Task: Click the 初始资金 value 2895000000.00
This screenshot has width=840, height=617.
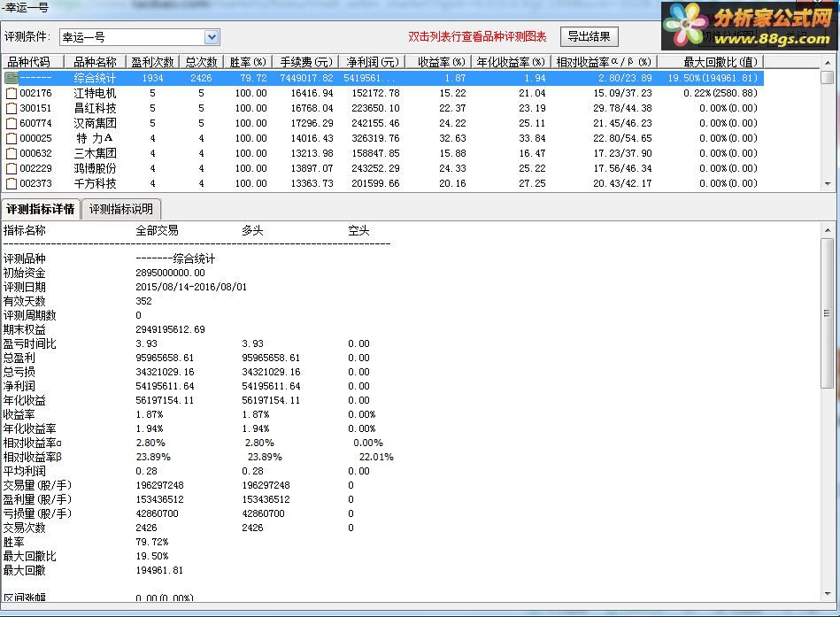Action: (170, 273)
